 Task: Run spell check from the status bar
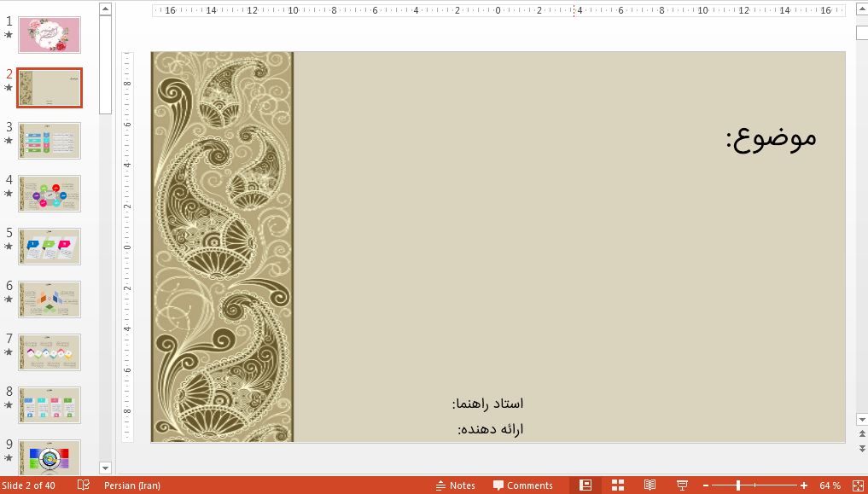(82, 485)
